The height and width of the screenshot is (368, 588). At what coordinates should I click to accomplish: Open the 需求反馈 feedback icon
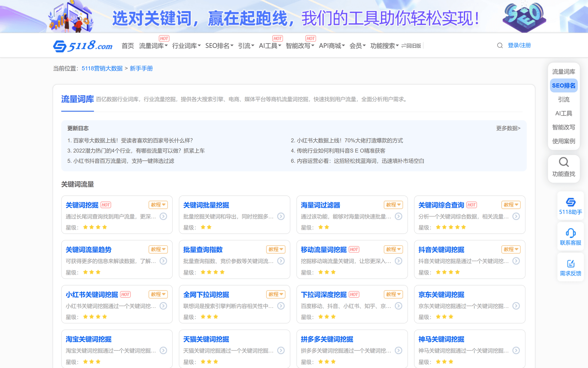pos(571,263)
